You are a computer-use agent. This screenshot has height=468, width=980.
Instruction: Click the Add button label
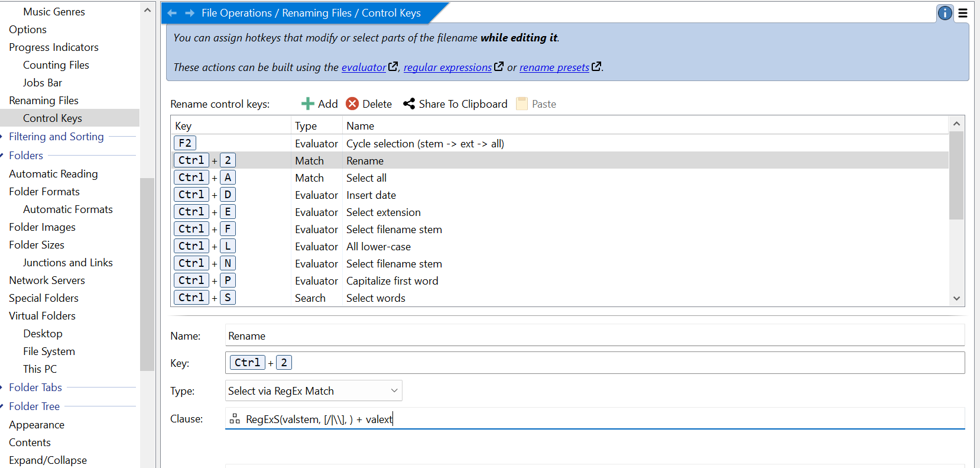[327, 104]
